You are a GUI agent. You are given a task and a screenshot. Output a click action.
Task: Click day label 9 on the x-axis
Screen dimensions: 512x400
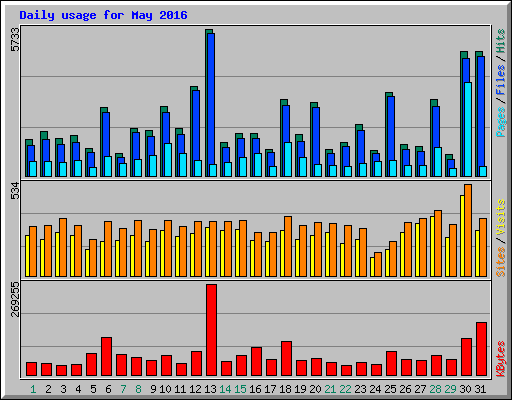click(x=153, y=389)
